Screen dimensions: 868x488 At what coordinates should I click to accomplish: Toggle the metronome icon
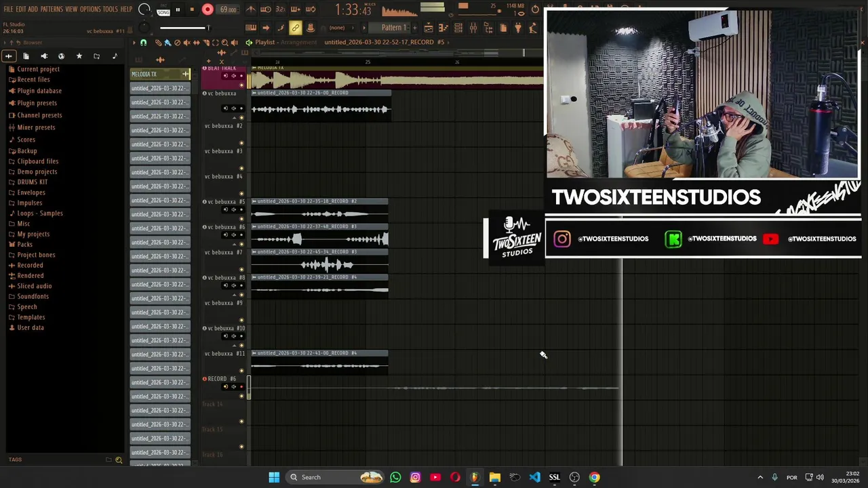point(251,9)
